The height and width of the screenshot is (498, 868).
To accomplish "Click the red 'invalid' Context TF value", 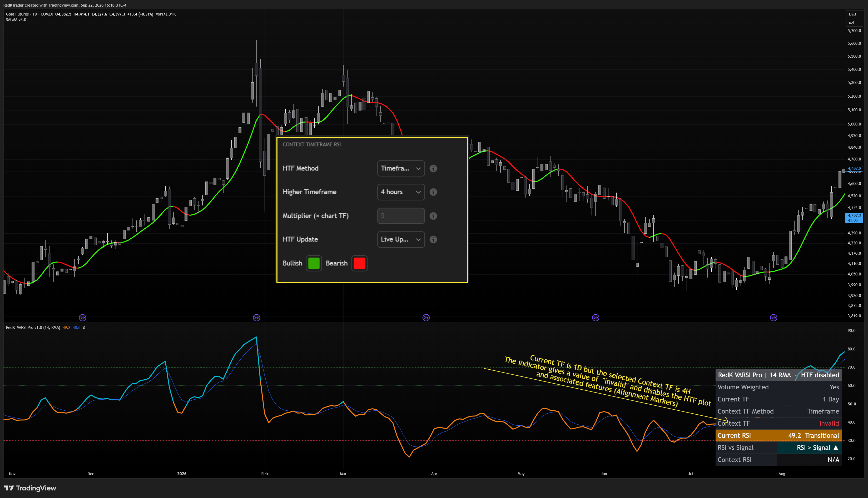I will 829,424.
